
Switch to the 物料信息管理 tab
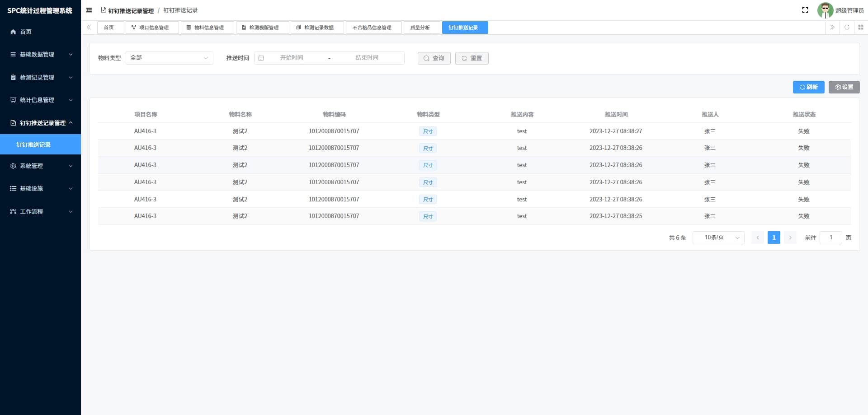208,28
